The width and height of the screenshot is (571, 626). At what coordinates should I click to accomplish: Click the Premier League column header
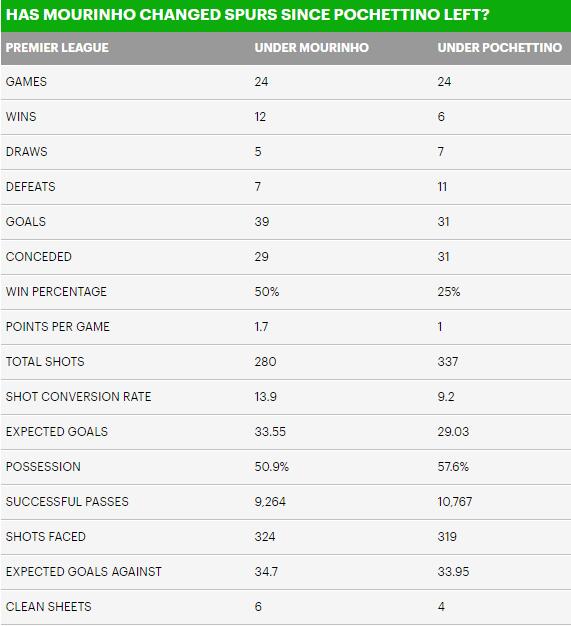pos(57,48)
